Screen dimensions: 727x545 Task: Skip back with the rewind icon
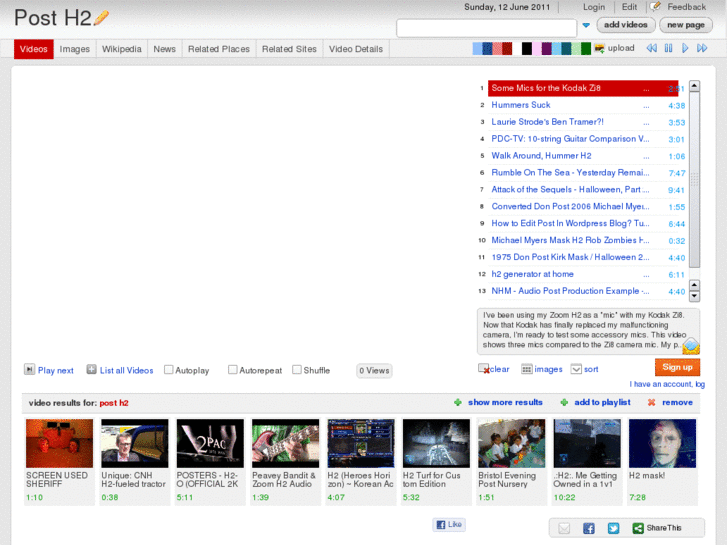(651, 48)
